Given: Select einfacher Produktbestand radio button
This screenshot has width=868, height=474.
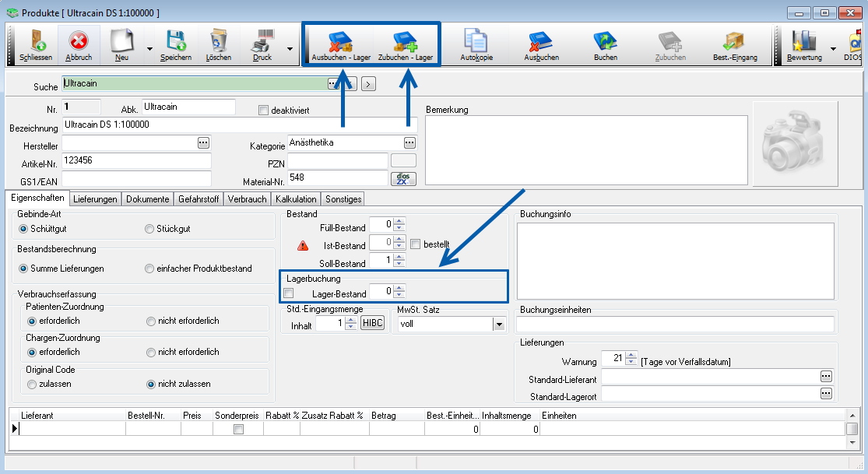Looking at the screenshot, I should tap(149, 269).
